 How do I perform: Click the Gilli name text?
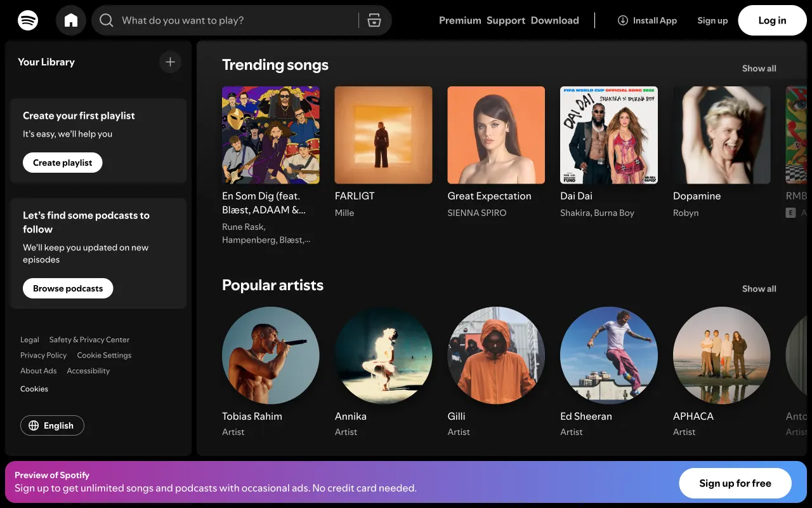456,417
